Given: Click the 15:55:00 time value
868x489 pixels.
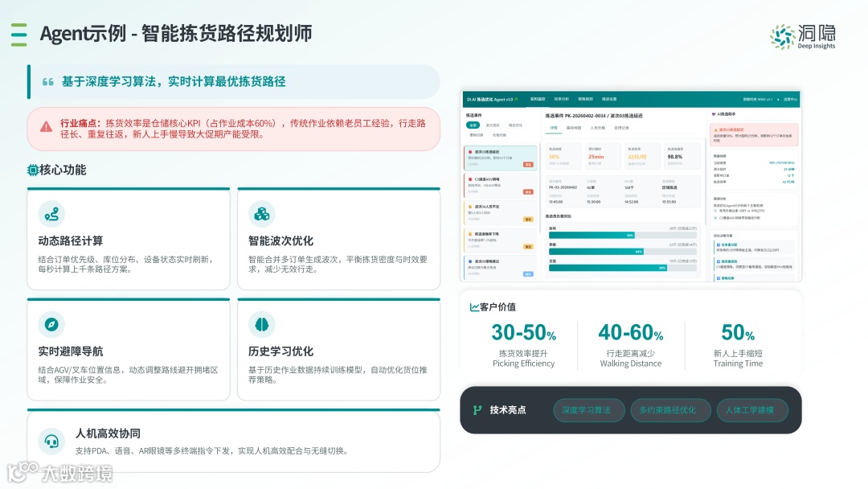Looking at the screenshot, I should tap(669, 202).
